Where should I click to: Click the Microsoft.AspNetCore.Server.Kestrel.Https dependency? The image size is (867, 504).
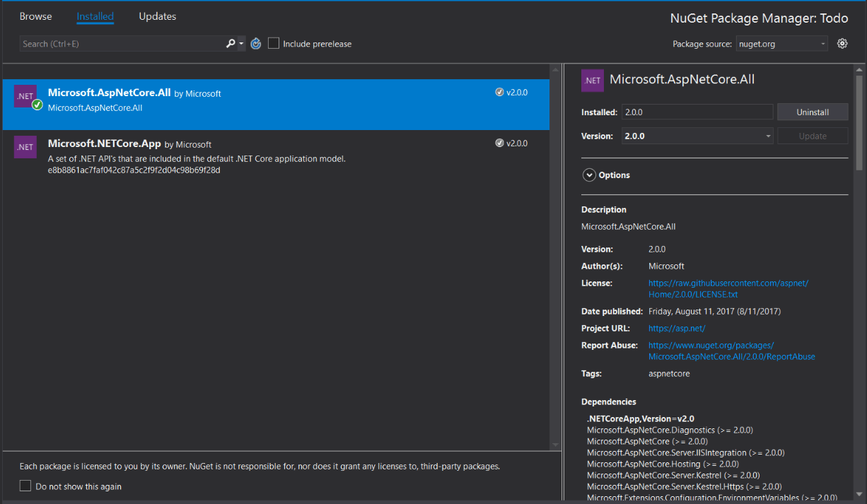pos(684,486)
